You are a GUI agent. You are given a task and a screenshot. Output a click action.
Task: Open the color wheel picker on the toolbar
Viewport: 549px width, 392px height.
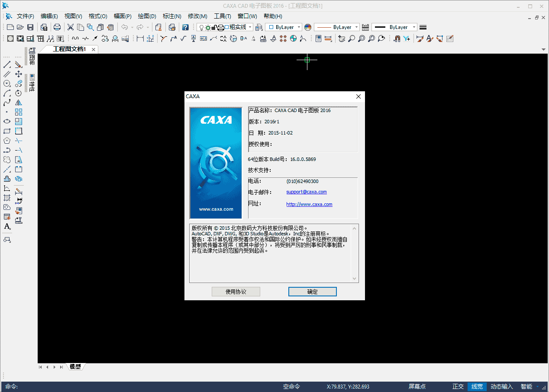(x=307, y=27)
